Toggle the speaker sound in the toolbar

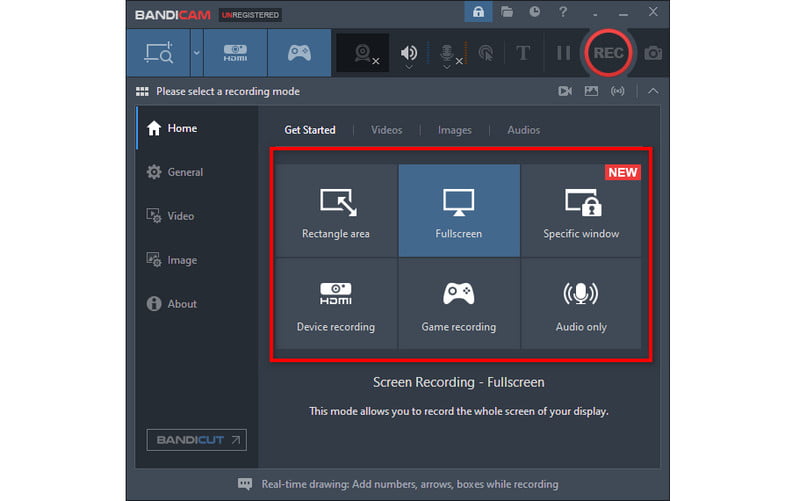pyautogui.click(x=408, y=54)
